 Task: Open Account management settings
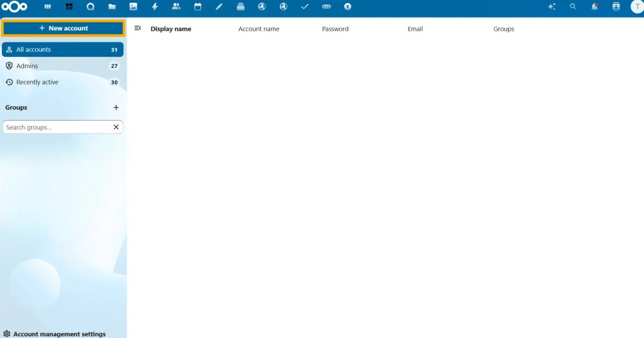click(55, 334)
